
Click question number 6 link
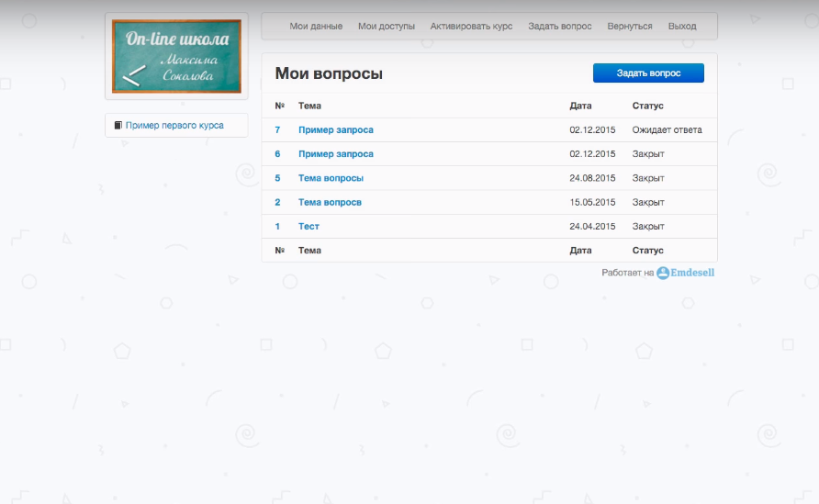pos(277,154)
